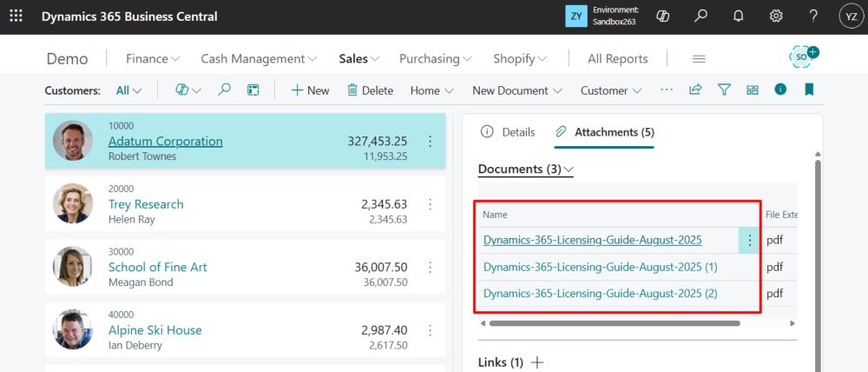This screenshot has height=372, width=868.
Task: Open the Copilot icon in top bar
Action: 662,16
